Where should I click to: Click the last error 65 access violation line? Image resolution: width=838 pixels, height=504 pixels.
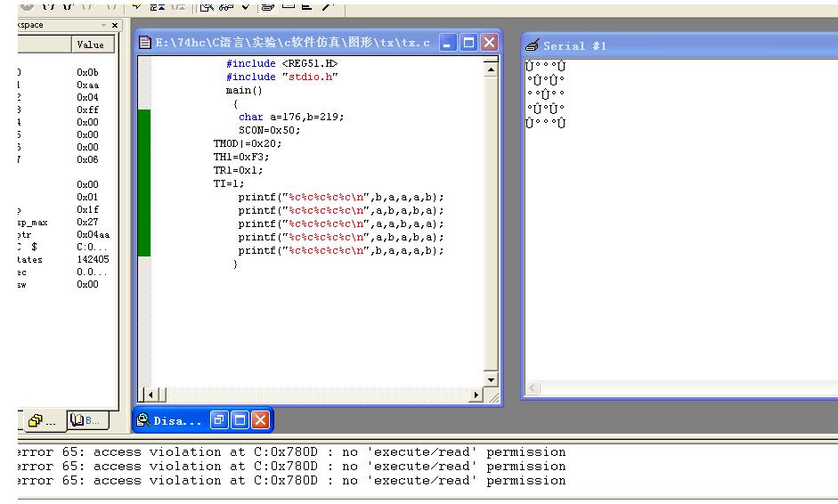pos(292,481)
